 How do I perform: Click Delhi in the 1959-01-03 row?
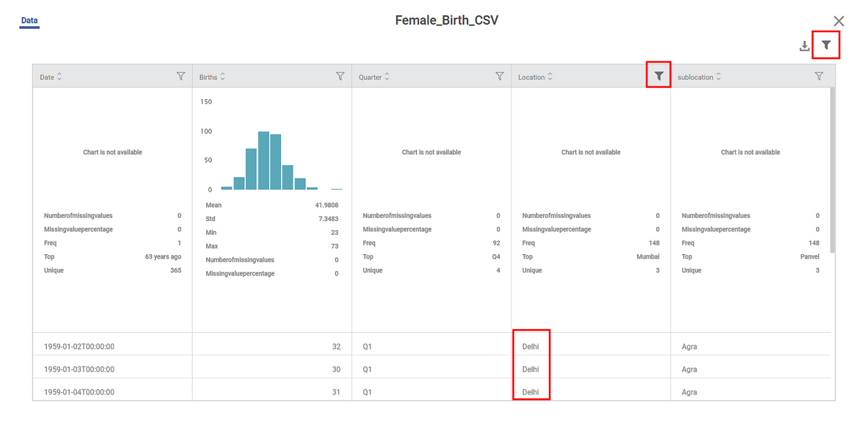pyautogui.click(x=530, y=369)
